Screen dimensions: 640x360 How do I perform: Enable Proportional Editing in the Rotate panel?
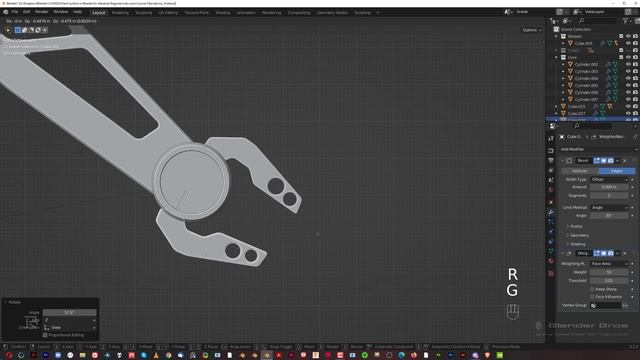click(45, 335)
